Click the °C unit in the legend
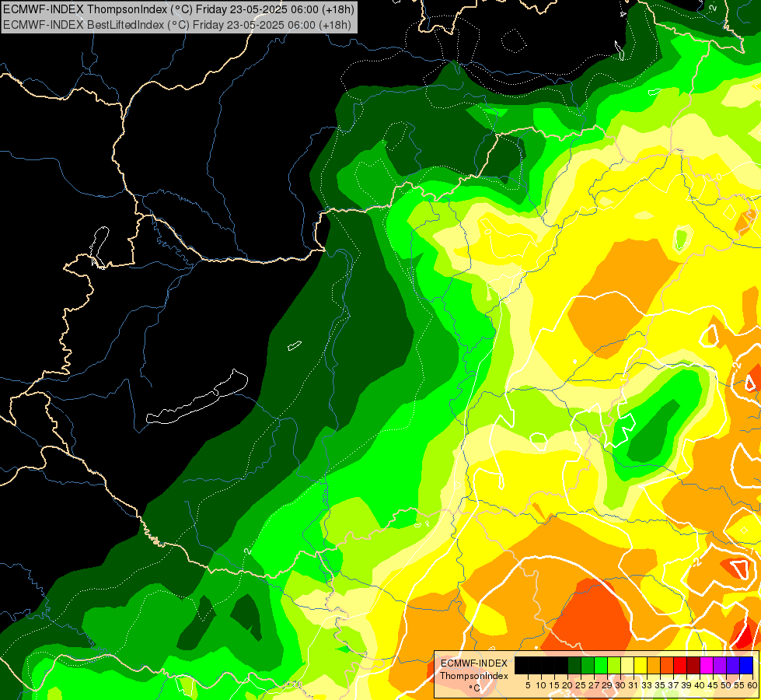Screen dimensions: 761x700 click(x=475, y=688)
